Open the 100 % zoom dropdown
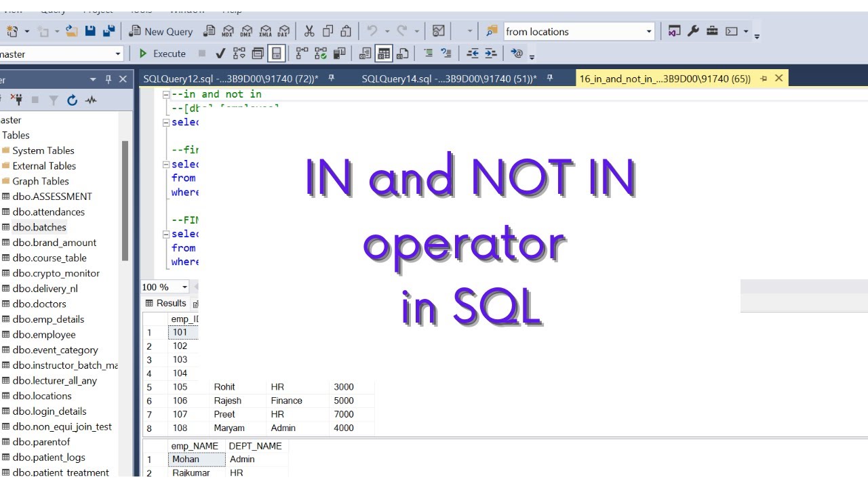Viewport: 868px width, 488px height. click(x=184, y=287)
